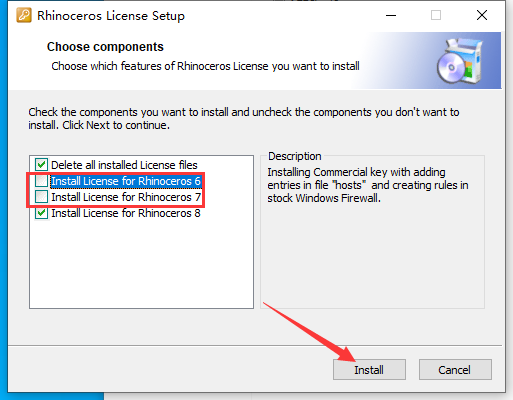This screenshot has height=400, width=513.
Task: Click the Choose components heading
Action: click(105, 47)
